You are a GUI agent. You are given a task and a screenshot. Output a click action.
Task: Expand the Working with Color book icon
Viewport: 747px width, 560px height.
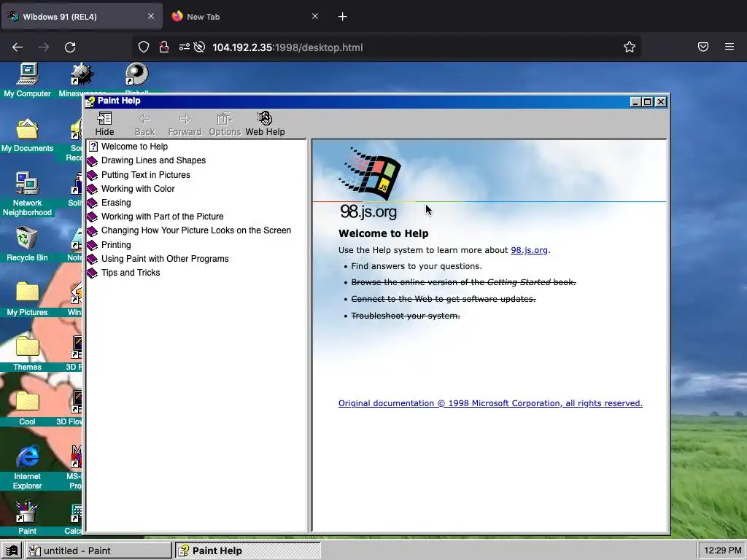(92, 189)
